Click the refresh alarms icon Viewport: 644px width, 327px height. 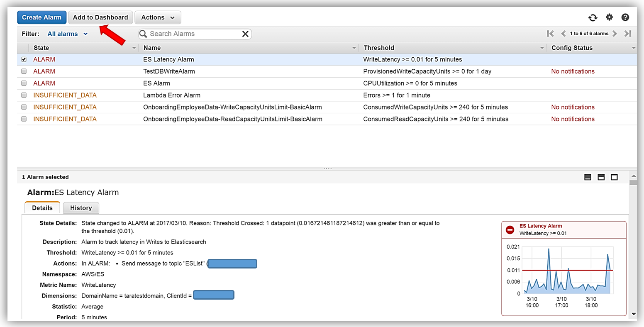pyautogui.click(x=593, y=17)
